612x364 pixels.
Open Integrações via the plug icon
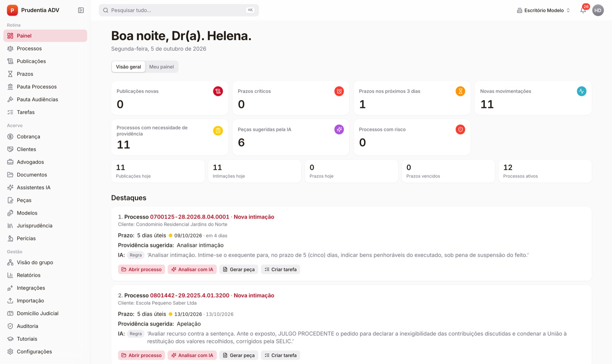(x=10, y=288)
